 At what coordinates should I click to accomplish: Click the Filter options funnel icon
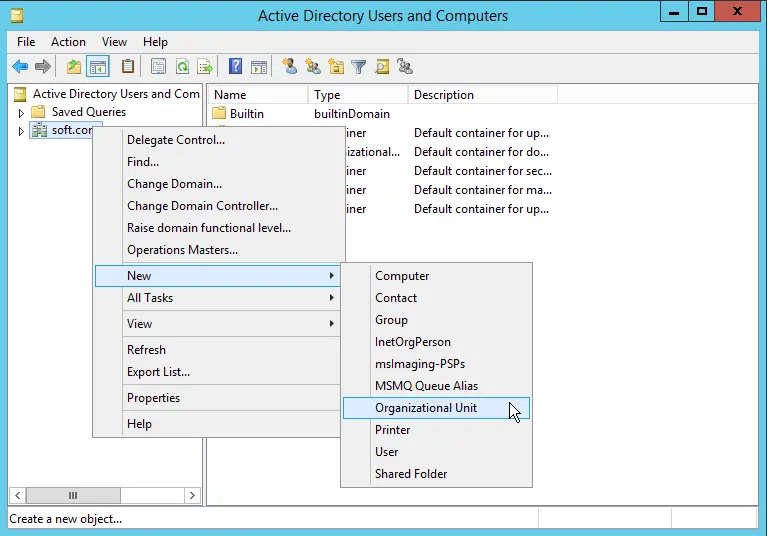[x=358, y=67]
